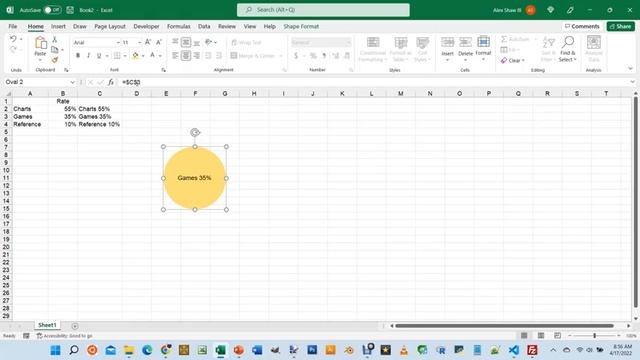Open the Paste options dropdown arrow
Screen dimensions: 640x360
click(x=40, y=60)
